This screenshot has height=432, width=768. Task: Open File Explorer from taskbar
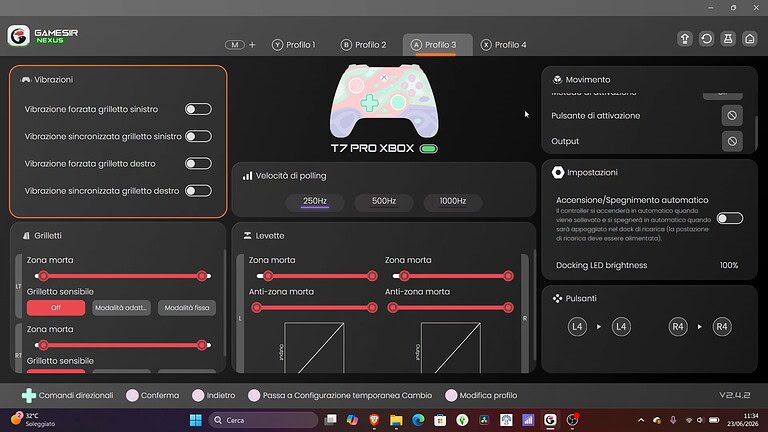(x=396, y=420)
